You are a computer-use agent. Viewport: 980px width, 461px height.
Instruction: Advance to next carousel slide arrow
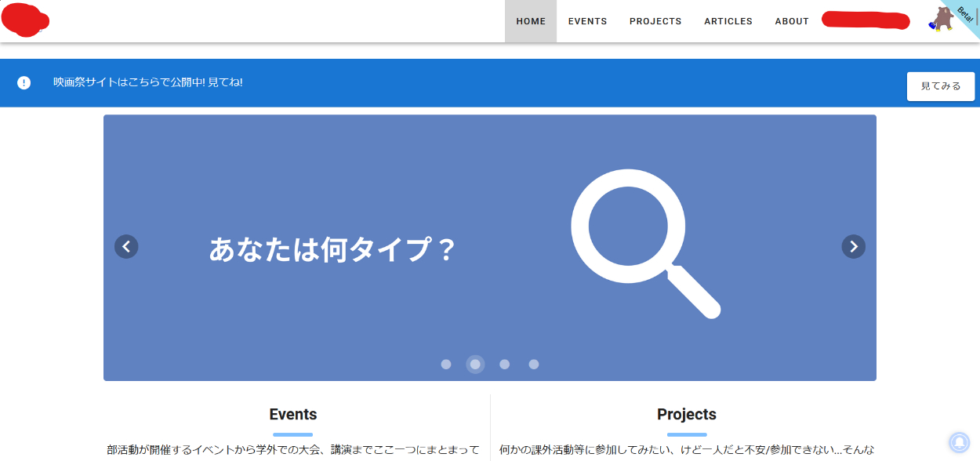[x=854, y=246]
